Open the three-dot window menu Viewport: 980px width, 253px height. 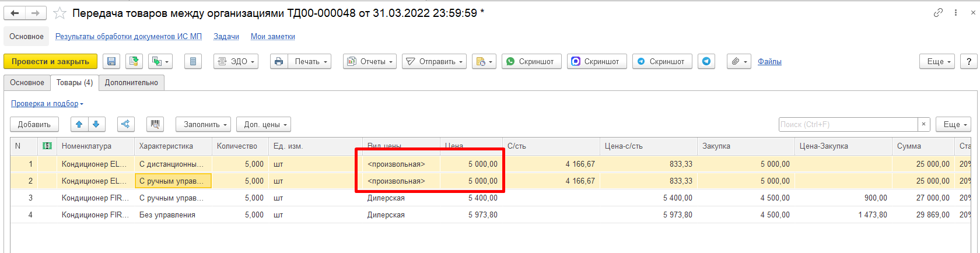click(956, 12)
